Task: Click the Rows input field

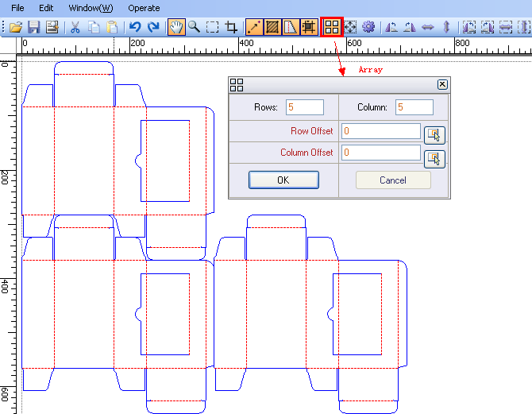Action: click(x=305, y=107)
